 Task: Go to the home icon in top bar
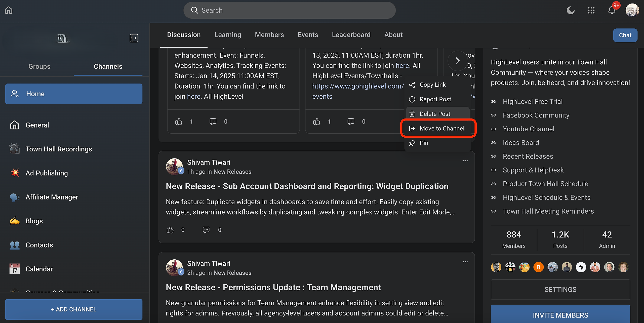coord(9,10)
